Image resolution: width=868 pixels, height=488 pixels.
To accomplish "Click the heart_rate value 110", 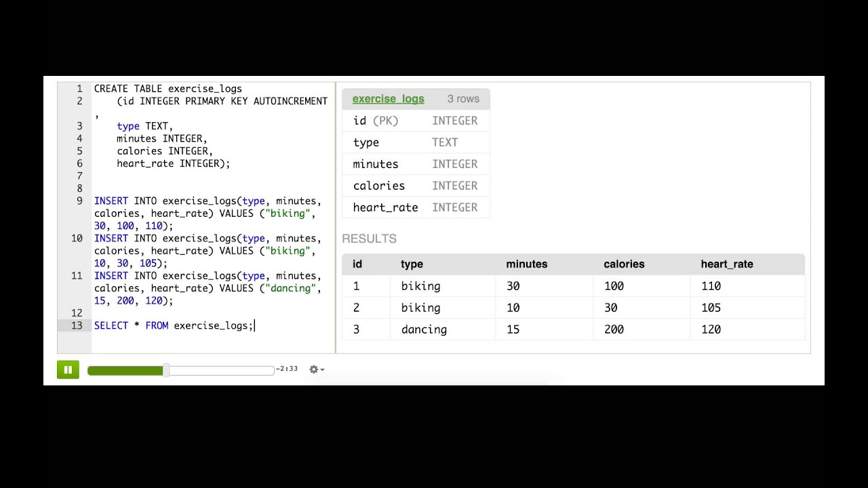I will (x=711, y=286).
